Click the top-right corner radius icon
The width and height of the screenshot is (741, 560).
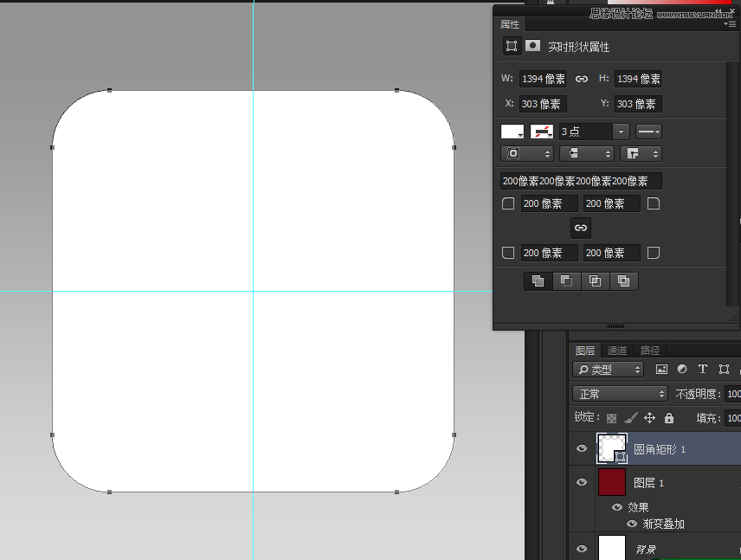654,203
